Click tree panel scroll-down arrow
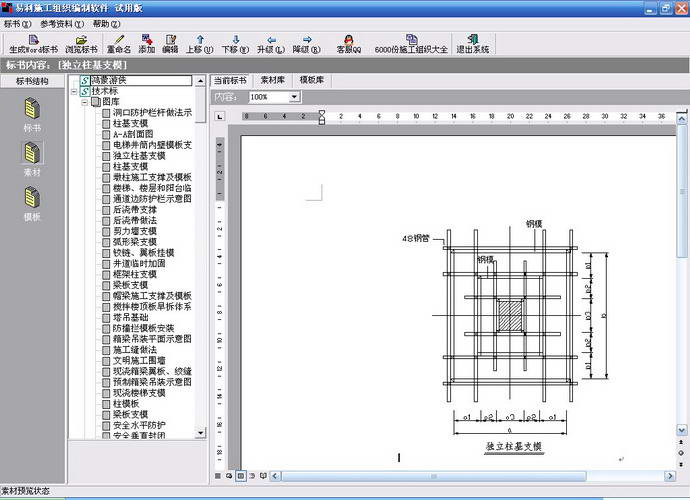 coord(200,433)
